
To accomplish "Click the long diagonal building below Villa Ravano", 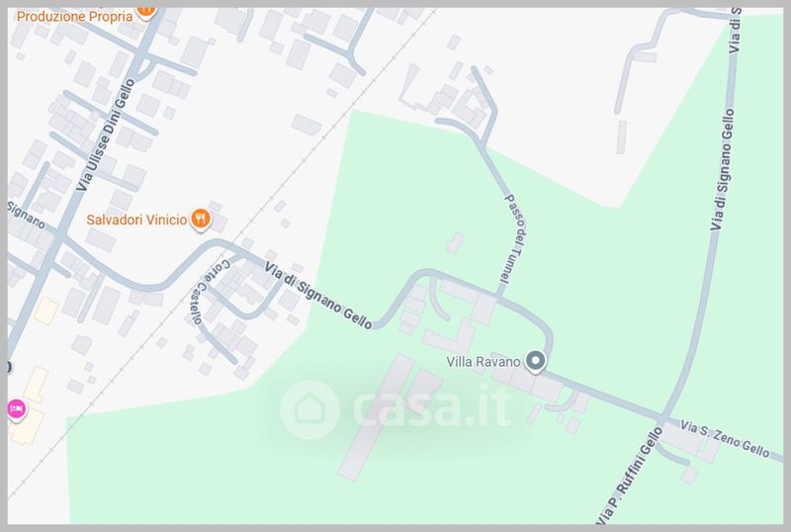I will pyautogui.click(x=376, y=417).
